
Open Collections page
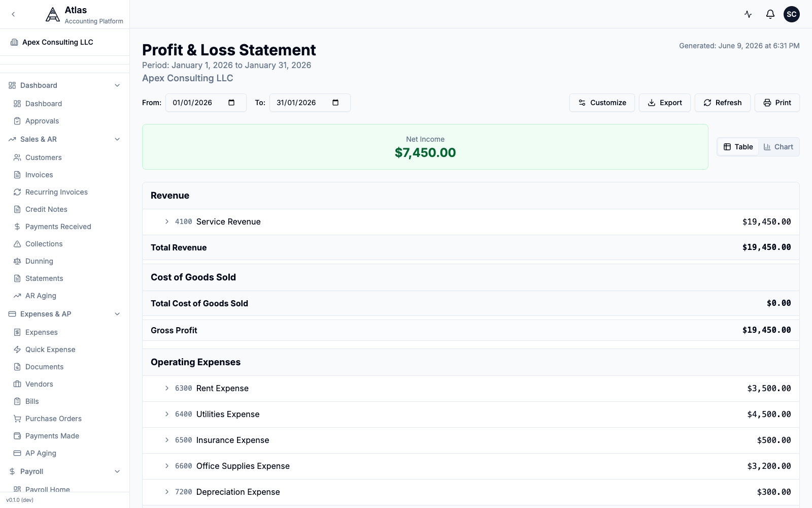[44, 244]
